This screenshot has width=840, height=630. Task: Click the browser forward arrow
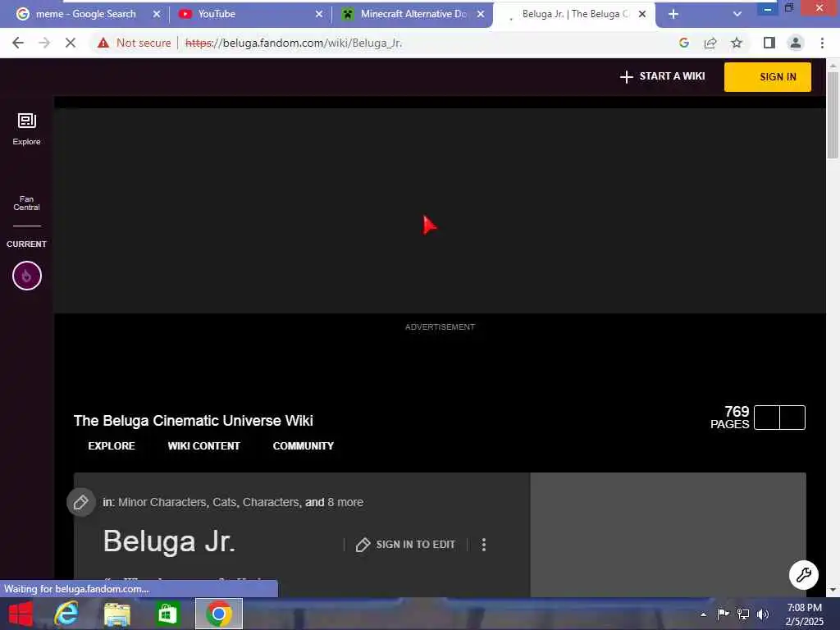(44, 43)
